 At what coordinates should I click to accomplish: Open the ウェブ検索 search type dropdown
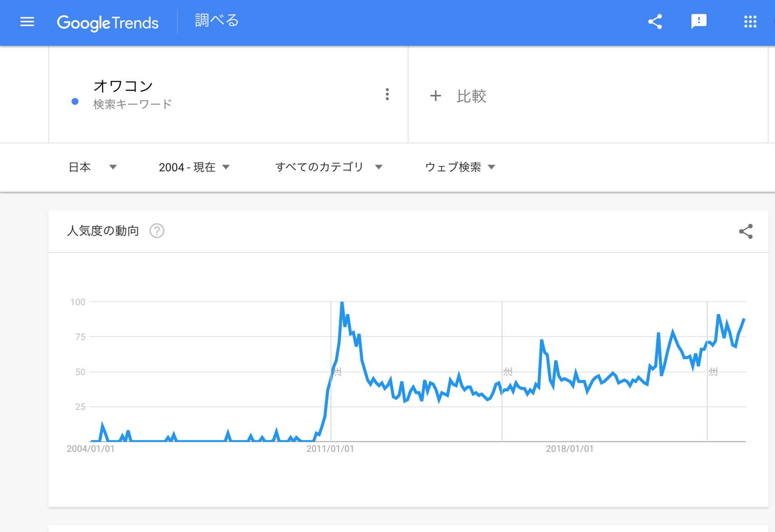click(460, 167)
